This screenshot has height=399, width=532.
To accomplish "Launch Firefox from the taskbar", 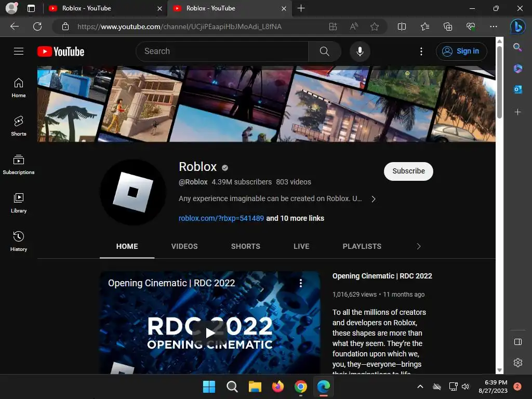I will (278, 387).
